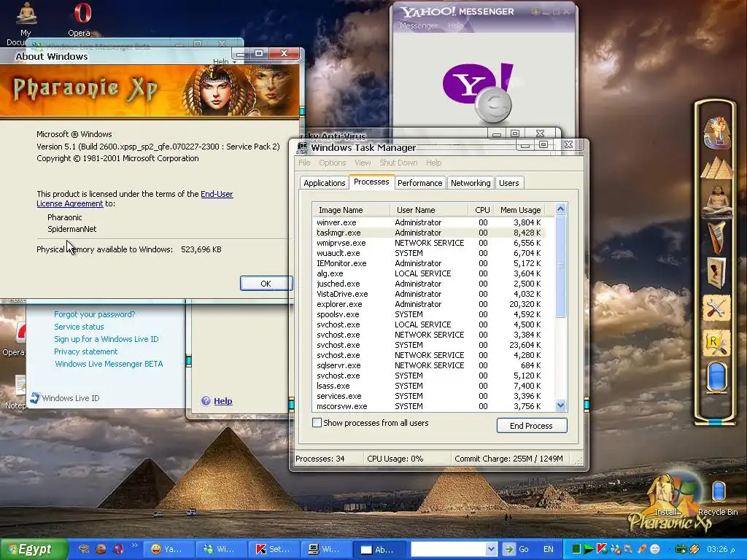
Task: Click the Kaspersky red K tray icon
Action: pyautogui.click(x=602, y=549)
